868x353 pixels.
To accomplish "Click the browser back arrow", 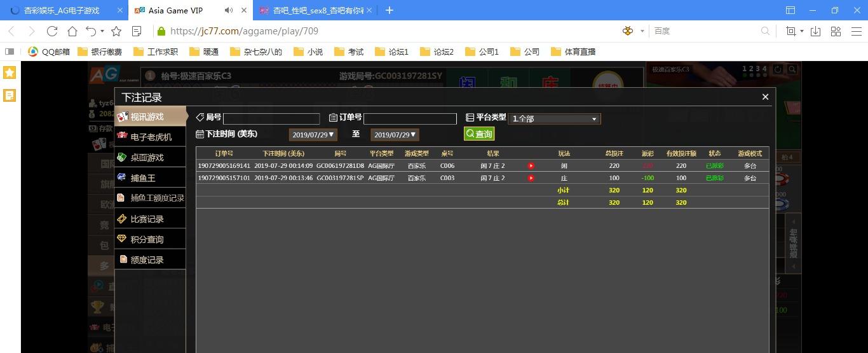I will pyautogui.click(x=11, y=31).
